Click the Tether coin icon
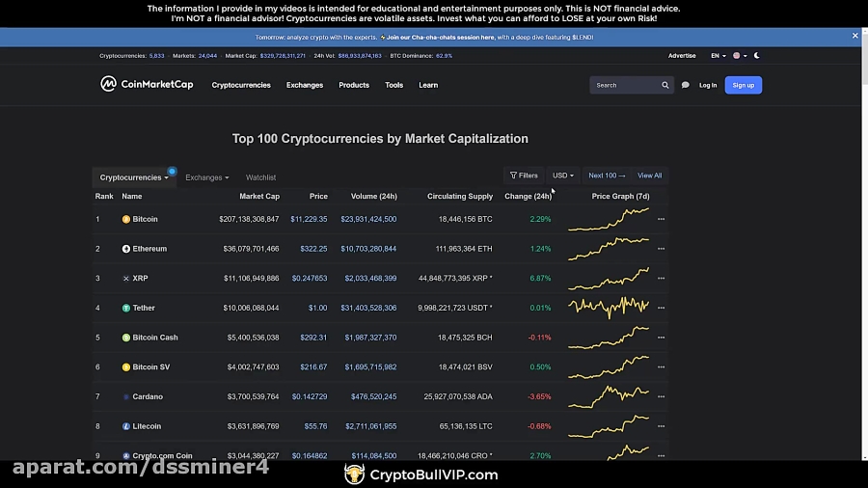 tap(126, 309)
